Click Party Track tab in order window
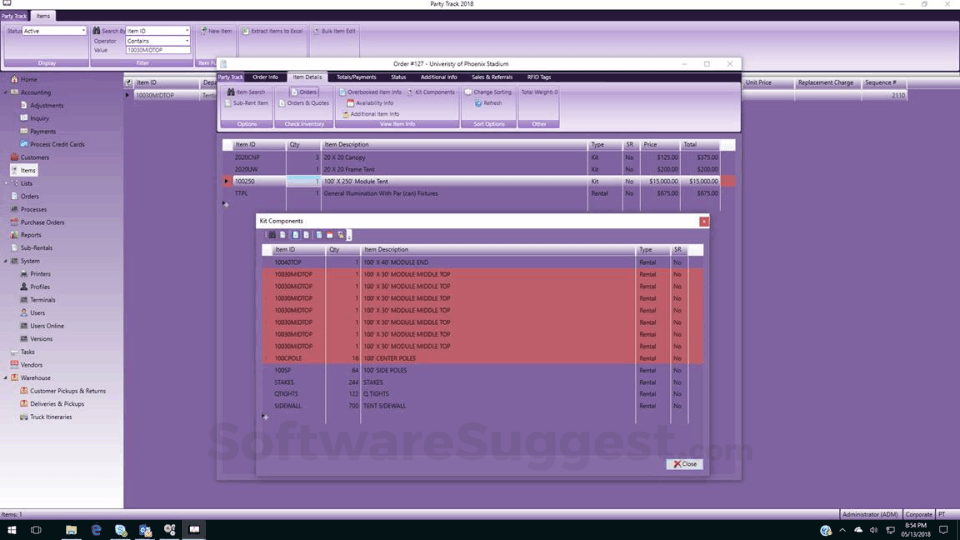960x540 pixels. 231,77
